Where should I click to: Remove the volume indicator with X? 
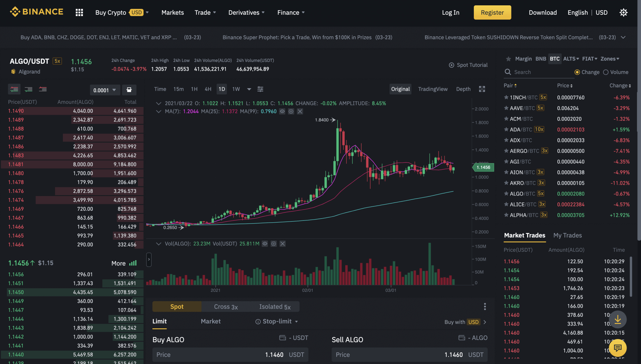[x=282, y=244]
